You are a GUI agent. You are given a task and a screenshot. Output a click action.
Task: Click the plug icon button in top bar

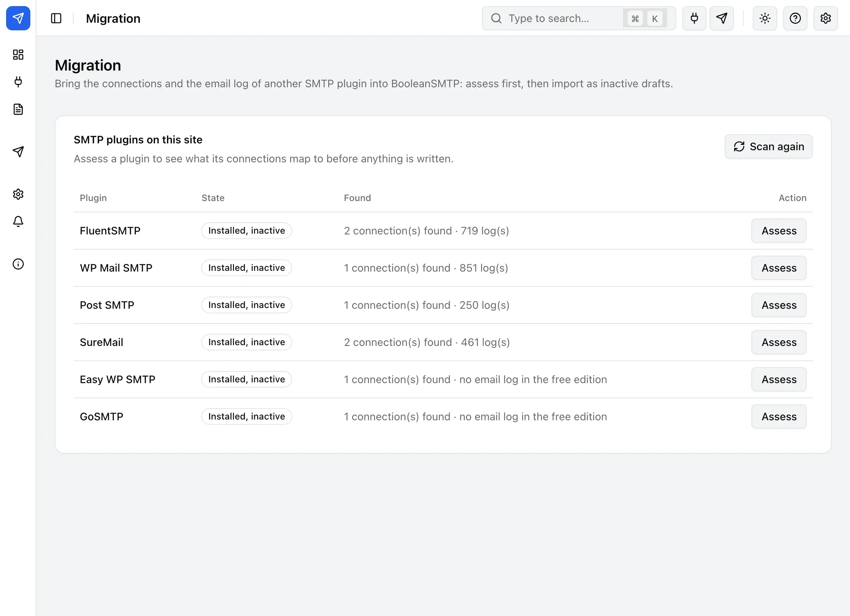coord(694,18)
